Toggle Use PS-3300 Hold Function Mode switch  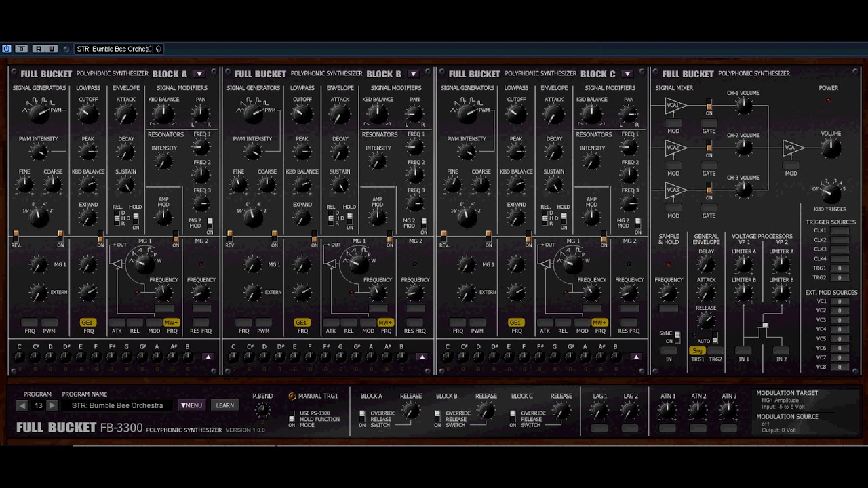point(292,415)
